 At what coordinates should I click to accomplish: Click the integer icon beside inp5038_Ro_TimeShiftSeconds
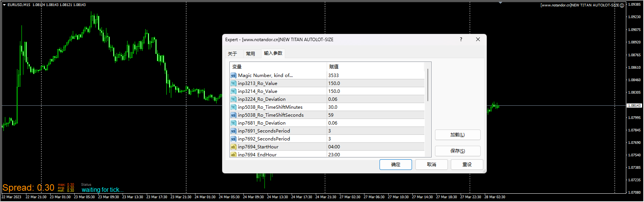click(233, 115)
